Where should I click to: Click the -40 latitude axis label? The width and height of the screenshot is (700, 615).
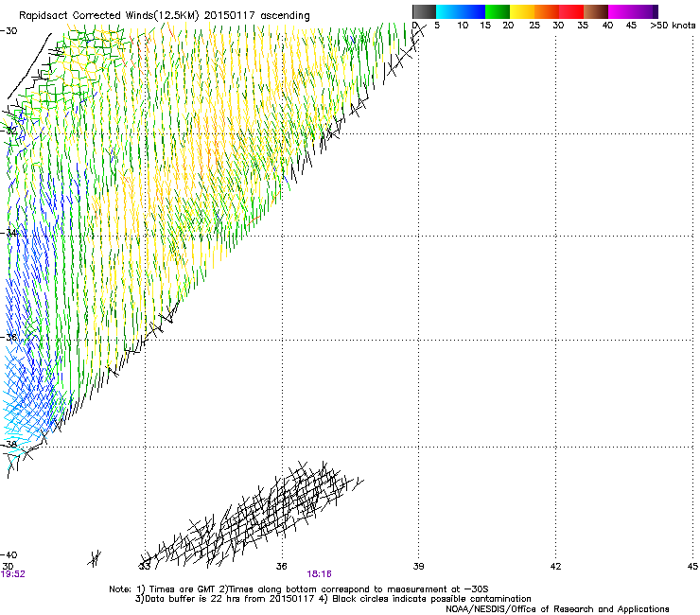tap(9, 554)
